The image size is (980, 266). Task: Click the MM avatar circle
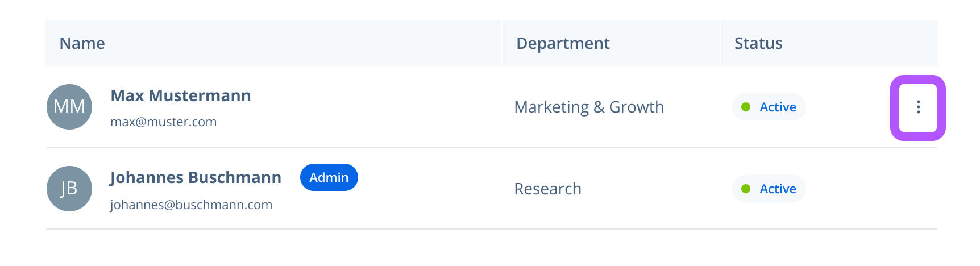pyautogui.click(x=69, y=107)
